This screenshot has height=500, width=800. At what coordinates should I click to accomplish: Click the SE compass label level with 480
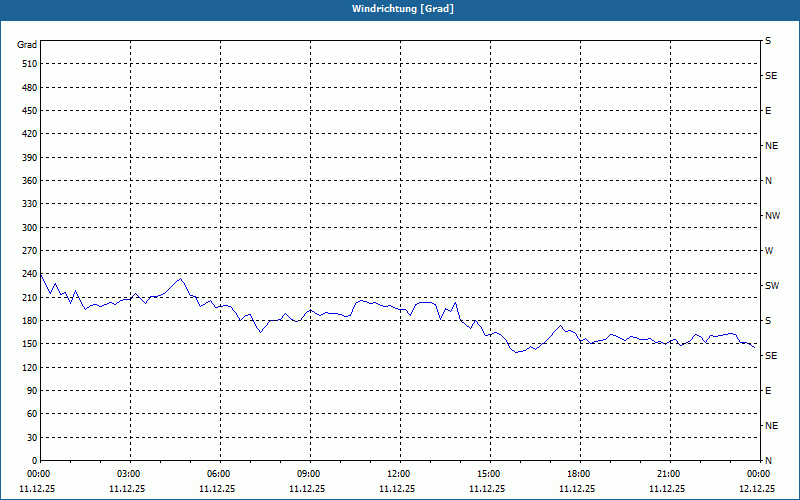pyautogui.click(x=771, y=76)
